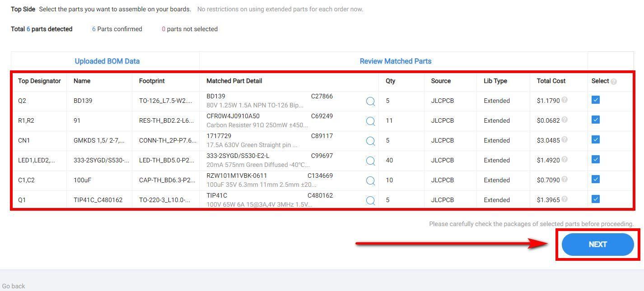Click the CAP-TH_BD6.3-P2 footprint cell

tap(167, 180)
